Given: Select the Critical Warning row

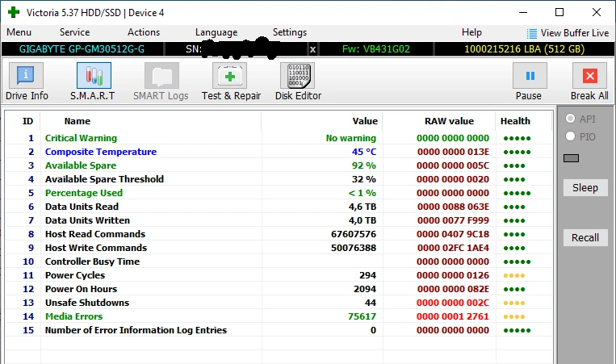Looking at the screenshot, I should (x=279, y=138).
